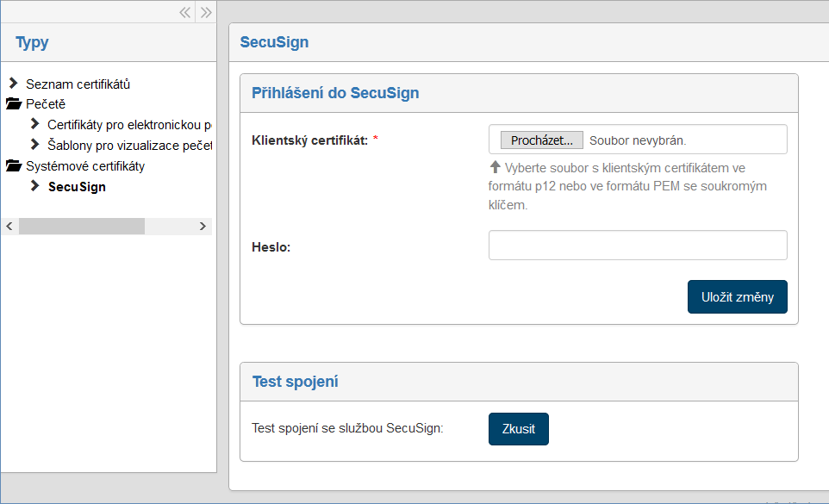Screen dimensions: 829x504
Task: Click chevron beside Certifikáty pro elektronickou
Action: [x=34, y=124]
